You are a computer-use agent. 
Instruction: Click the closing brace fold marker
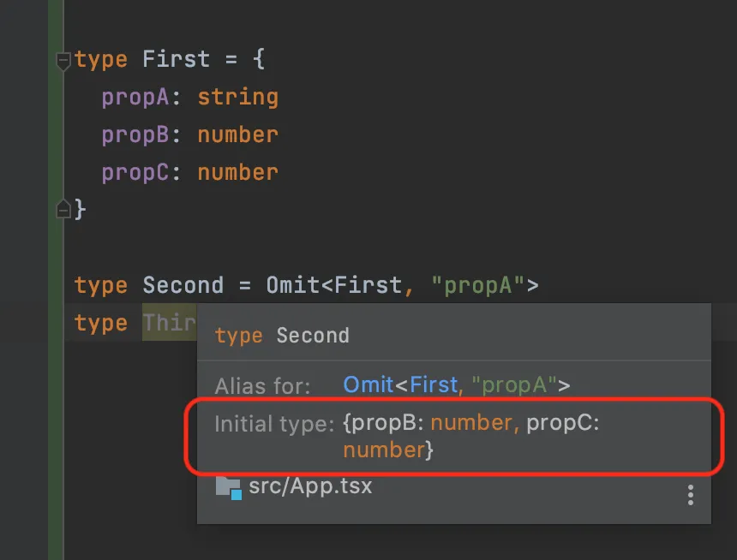pos(63,208)
